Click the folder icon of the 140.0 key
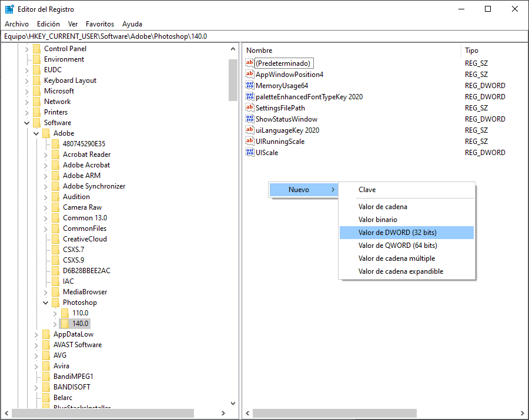The width and height of the screenshot is (529, 420). 65,324
